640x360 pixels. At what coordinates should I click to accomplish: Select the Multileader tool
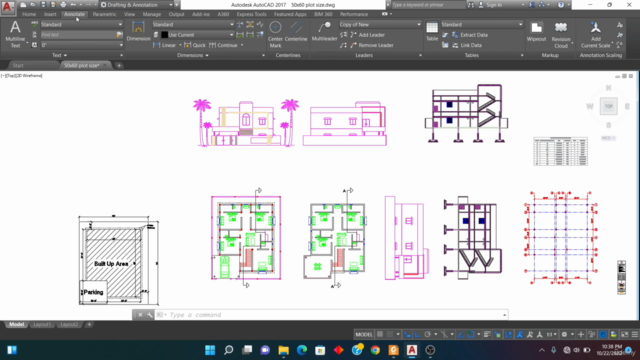coord(324,31)
